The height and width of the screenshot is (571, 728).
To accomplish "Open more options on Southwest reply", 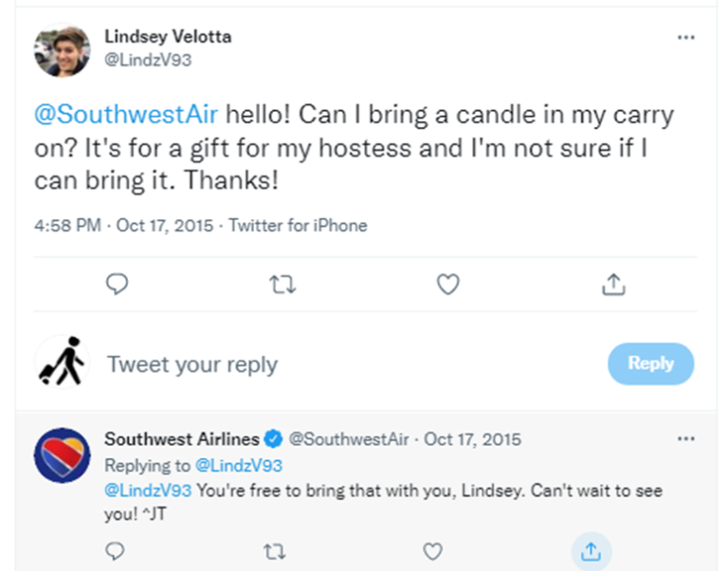I will click(685, 438).
